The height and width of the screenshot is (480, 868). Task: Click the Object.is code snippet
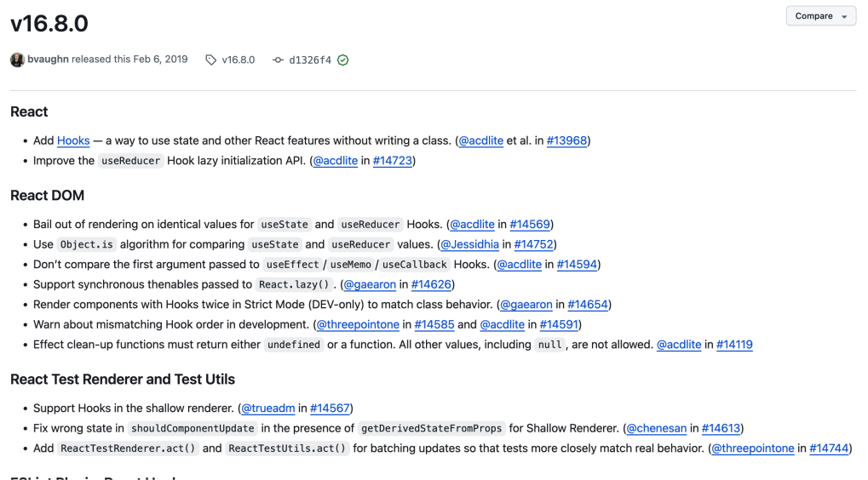pos(86,244)
